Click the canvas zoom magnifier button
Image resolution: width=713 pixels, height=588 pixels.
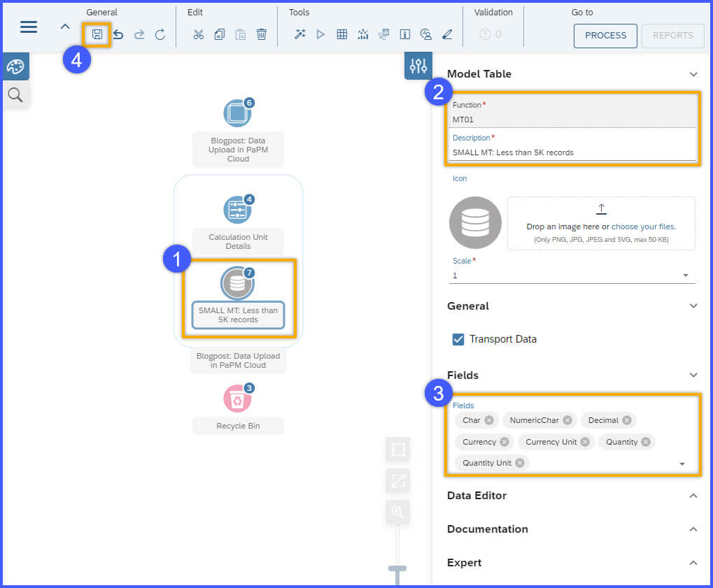pyautogui.click(x=398, y=512)
